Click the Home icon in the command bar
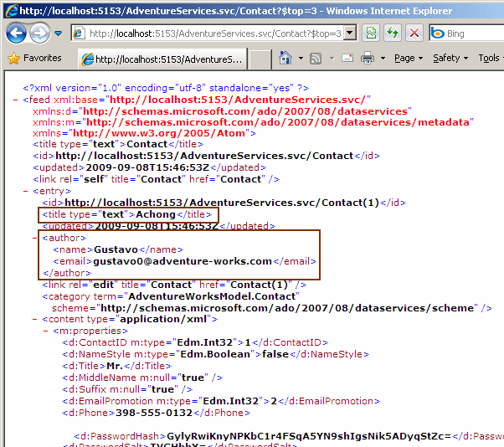This screenshot has width=504, height=447. (285, 59)
